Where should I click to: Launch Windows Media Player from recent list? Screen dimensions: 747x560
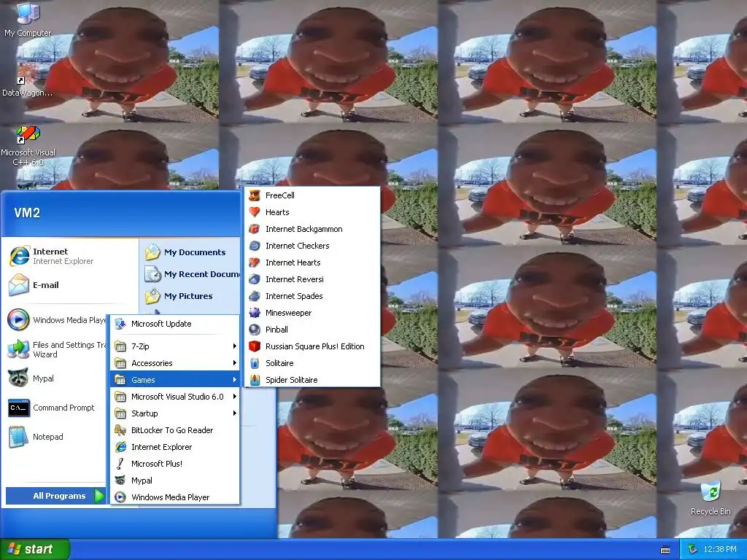[x=56, y=320]
